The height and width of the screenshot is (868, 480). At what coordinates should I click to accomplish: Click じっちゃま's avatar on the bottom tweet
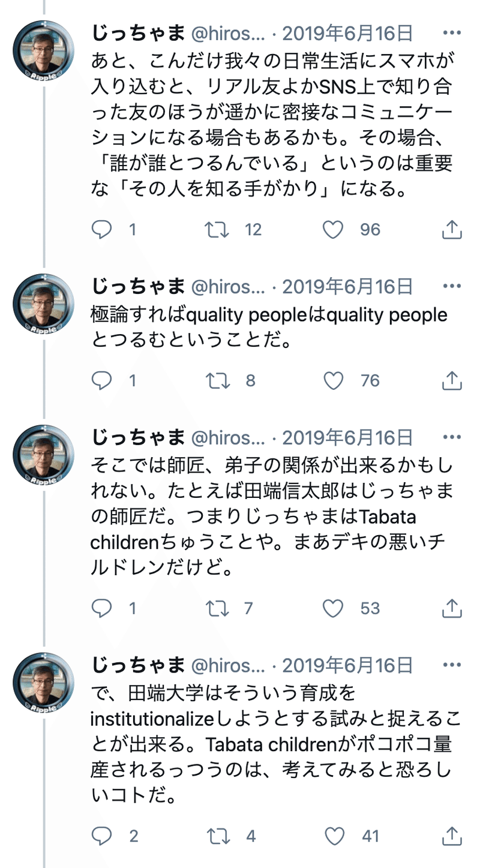pos(43,682)
